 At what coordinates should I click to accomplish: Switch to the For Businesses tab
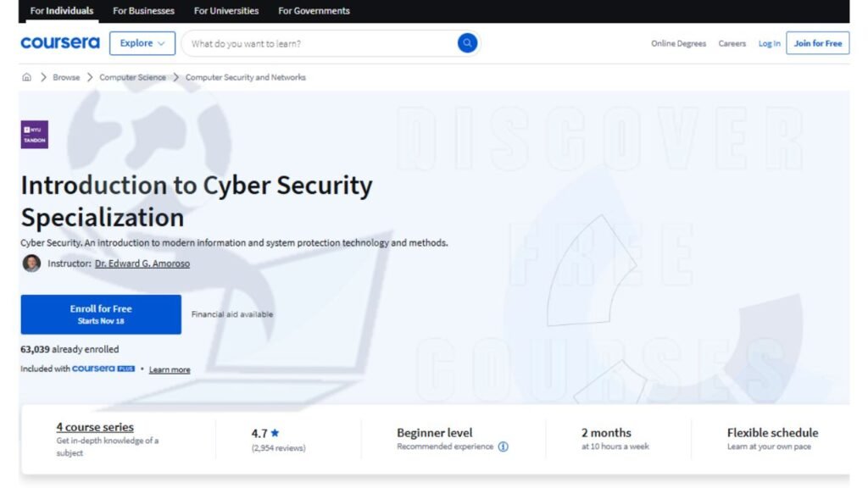click(x=143, y=10)
